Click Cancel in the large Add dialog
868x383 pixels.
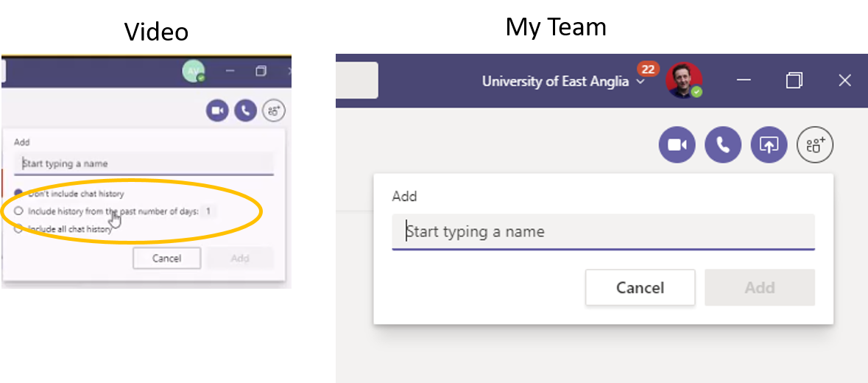click(640, 288)
